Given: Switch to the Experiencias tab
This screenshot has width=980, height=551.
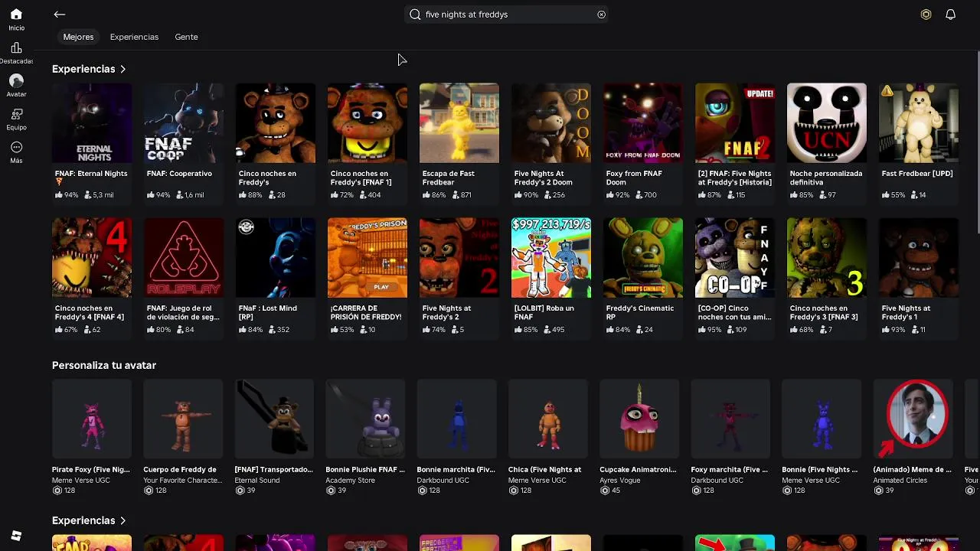Looking at the screenshot, I should click(x=134, y=37).
